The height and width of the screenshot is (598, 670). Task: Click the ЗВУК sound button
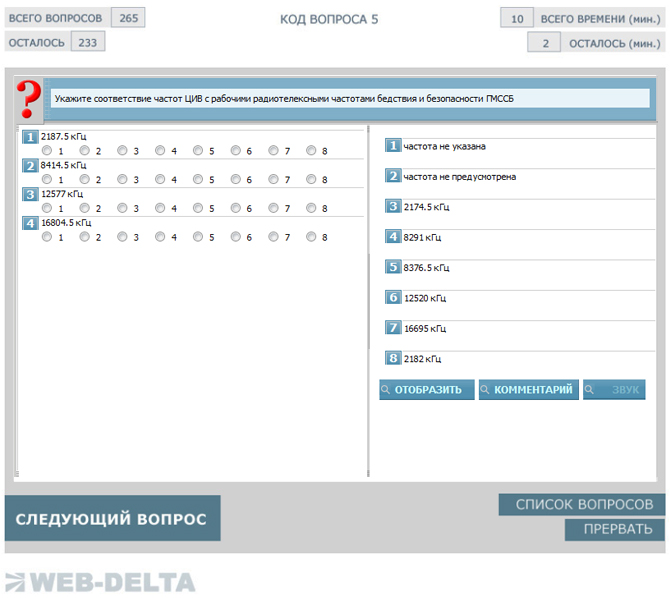(614, 390)
